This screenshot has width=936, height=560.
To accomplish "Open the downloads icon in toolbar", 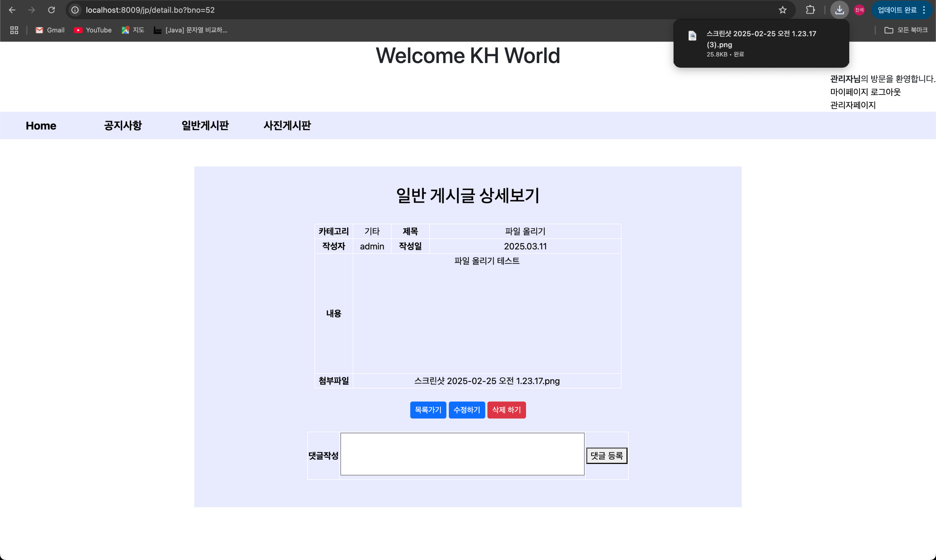I will click(x=839, y=10).
